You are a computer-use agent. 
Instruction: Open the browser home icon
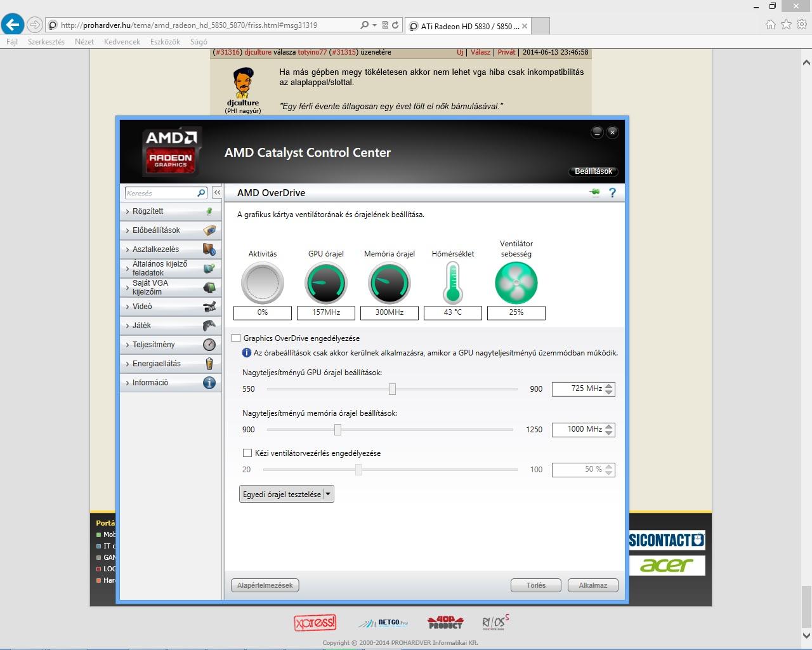[771, 25]
